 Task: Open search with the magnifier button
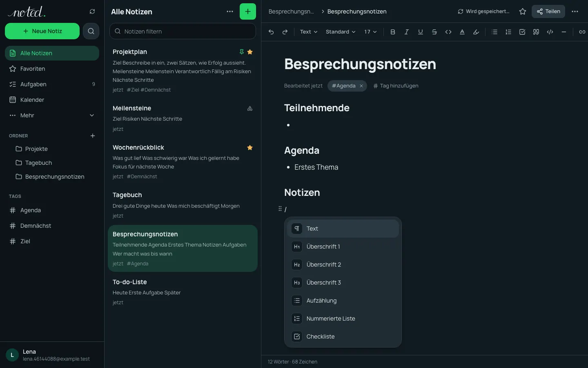(x=91, y=31)
